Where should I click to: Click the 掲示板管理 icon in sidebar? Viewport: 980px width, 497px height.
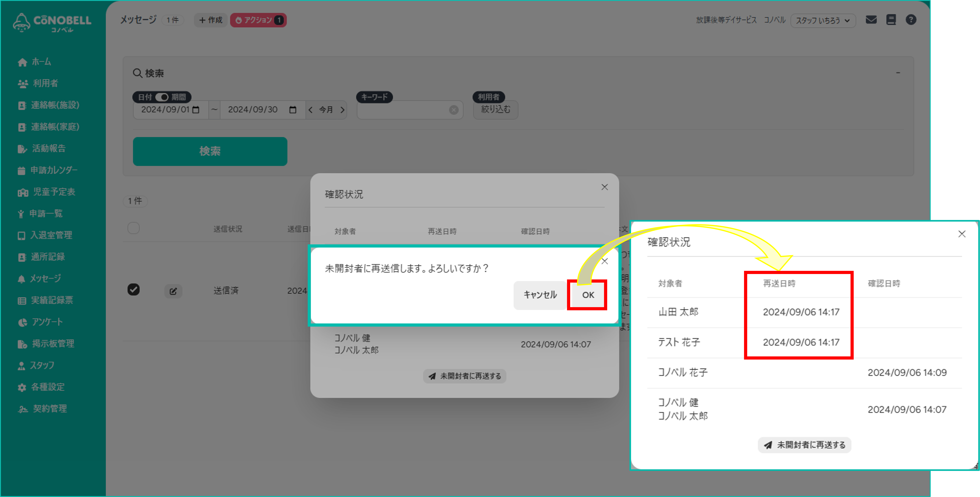[22, 344]
